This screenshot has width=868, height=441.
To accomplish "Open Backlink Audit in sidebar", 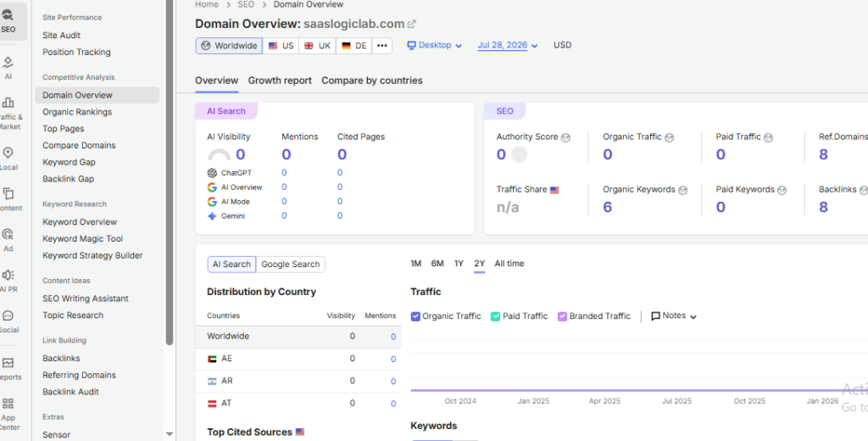I will [70, 392].
